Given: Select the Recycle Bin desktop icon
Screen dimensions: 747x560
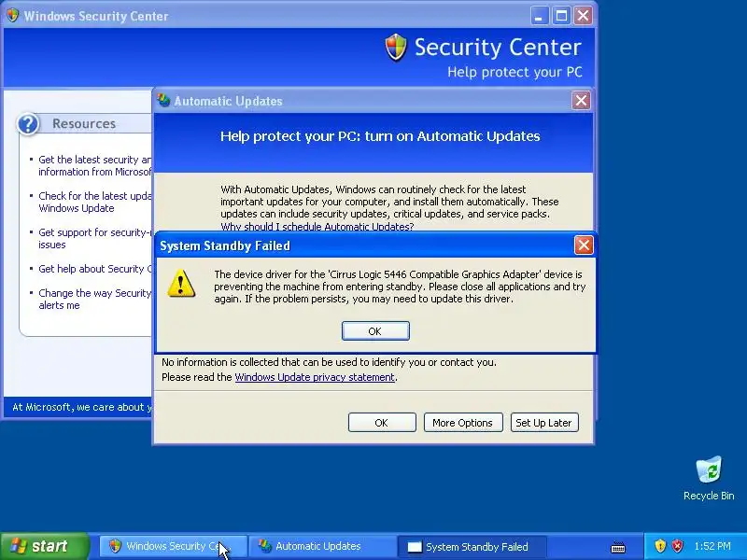Looking at the screenshot, I should [x=709, y=478].
